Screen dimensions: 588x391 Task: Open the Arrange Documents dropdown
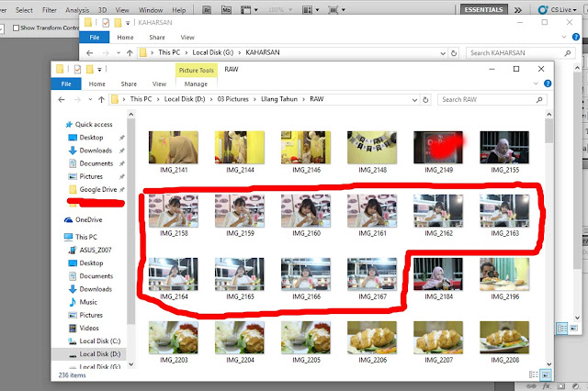(x=311, y=10)
